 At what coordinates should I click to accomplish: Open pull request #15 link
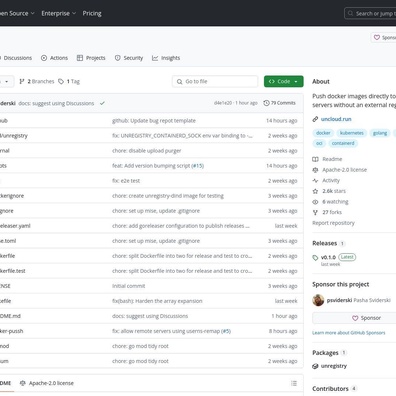point(197,166)
